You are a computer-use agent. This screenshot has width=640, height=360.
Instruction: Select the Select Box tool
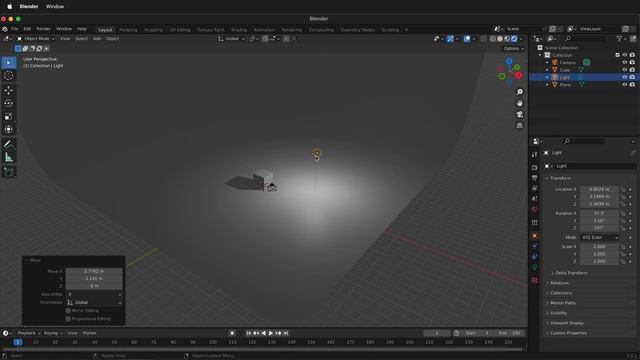pyautogui.click(x=9, y=62)
